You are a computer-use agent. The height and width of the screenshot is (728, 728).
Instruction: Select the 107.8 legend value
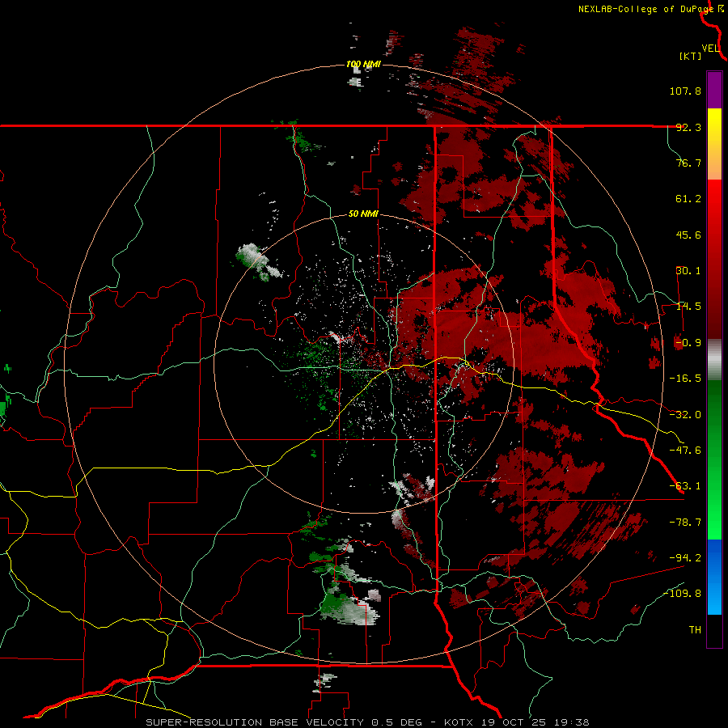[x=685, y=91]
